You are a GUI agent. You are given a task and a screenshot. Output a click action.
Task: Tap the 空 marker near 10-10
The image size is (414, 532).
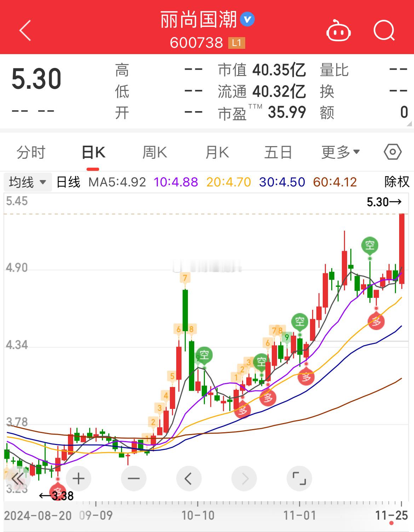click(205, 355)
